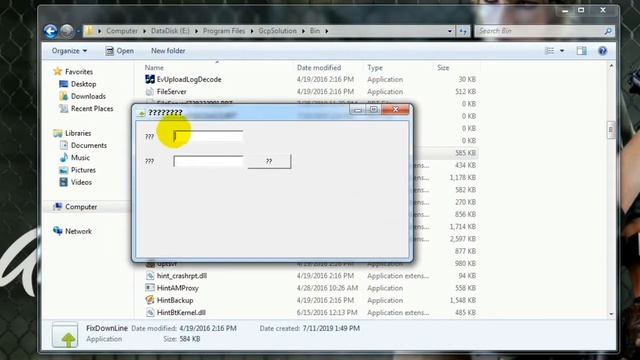Open the address bar history dropdown
This screenshot has width=640, height=360.
pyautogui.click(x=450, y=31)
